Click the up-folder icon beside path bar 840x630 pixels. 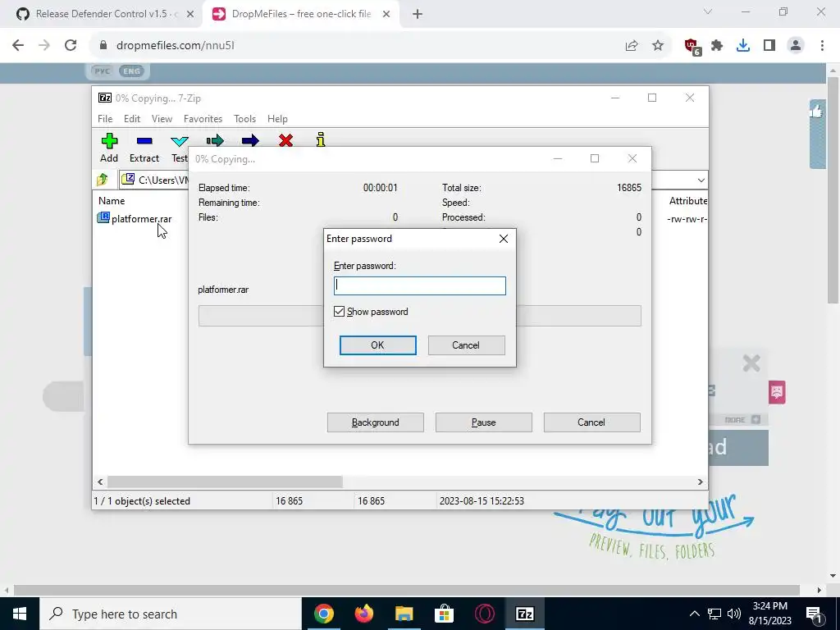(103, 180)
